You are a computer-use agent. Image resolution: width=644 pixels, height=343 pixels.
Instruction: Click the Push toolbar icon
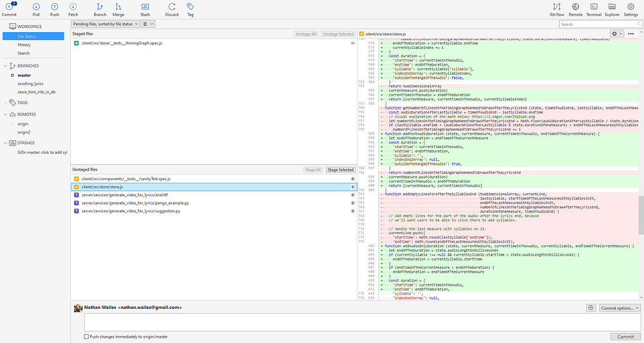pos(54,8)
